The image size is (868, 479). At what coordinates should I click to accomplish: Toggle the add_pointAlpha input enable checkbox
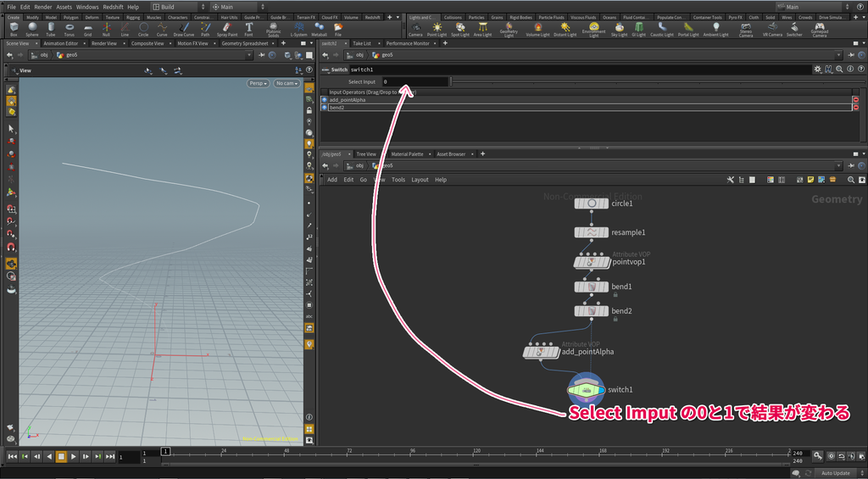[x=325, y=100]
